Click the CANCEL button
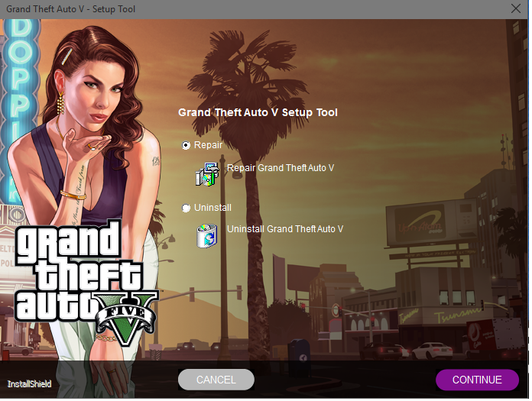The image size is (532, 401). pyautogui.click(x=217, y=381)
